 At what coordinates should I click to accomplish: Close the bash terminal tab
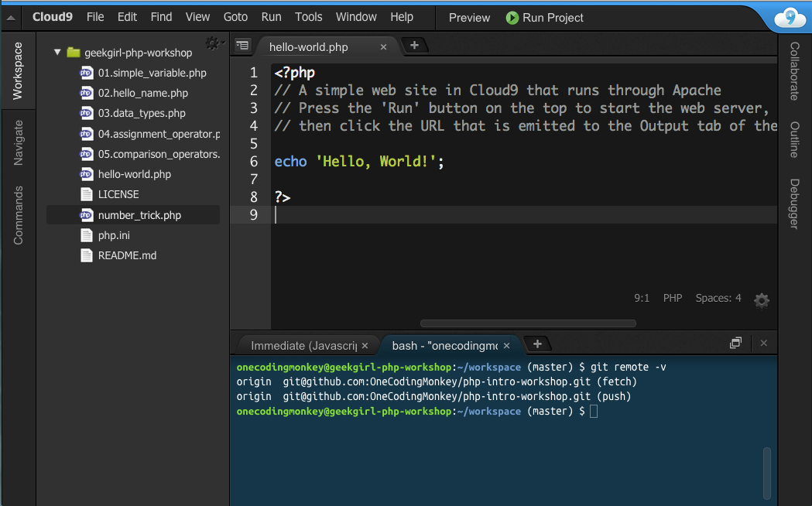click(506, 346)
